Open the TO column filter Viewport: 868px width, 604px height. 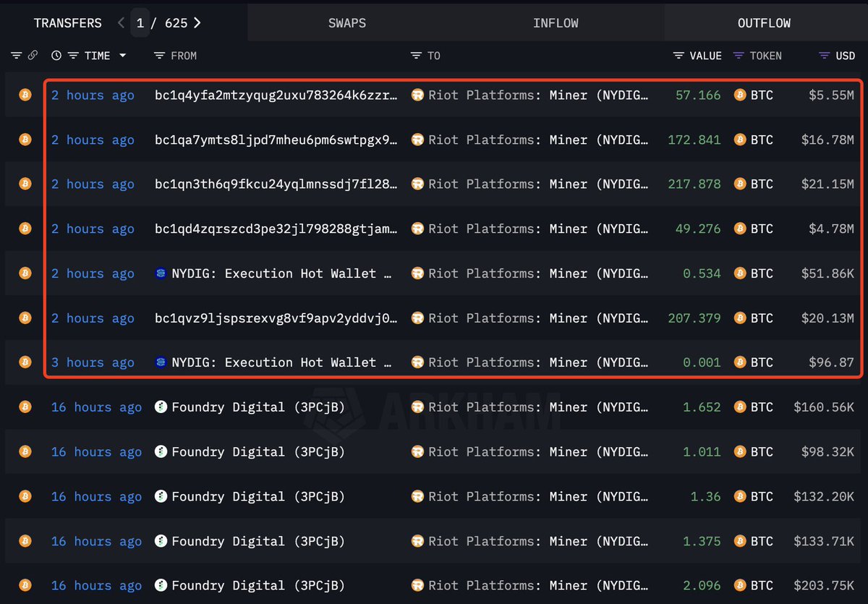click(x=416, y=56)
